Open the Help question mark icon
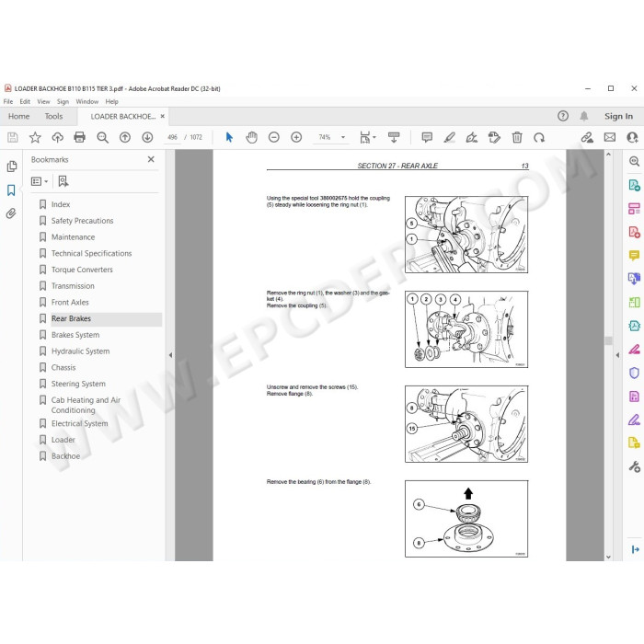Screen dimensions: 644x644 tap(563, 116)
